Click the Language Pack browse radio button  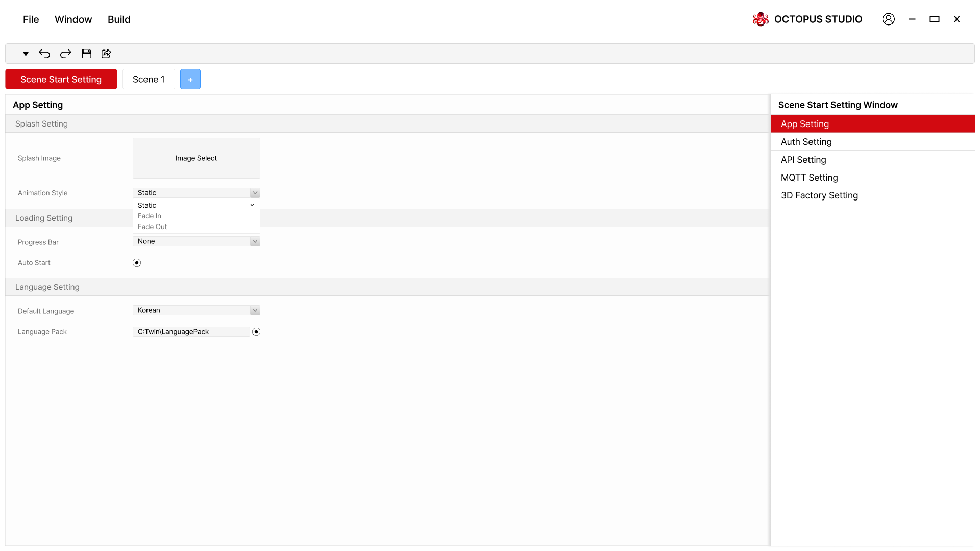[256, 332]
